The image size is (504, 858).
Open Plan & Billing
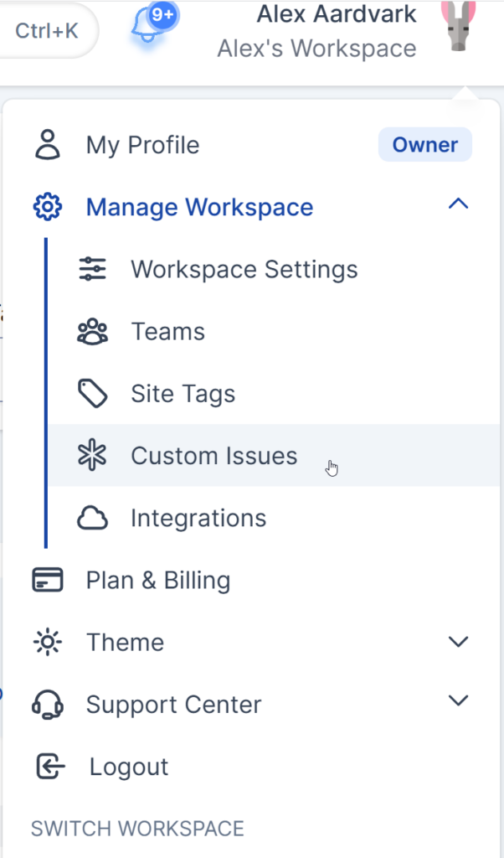click(157, 579)
